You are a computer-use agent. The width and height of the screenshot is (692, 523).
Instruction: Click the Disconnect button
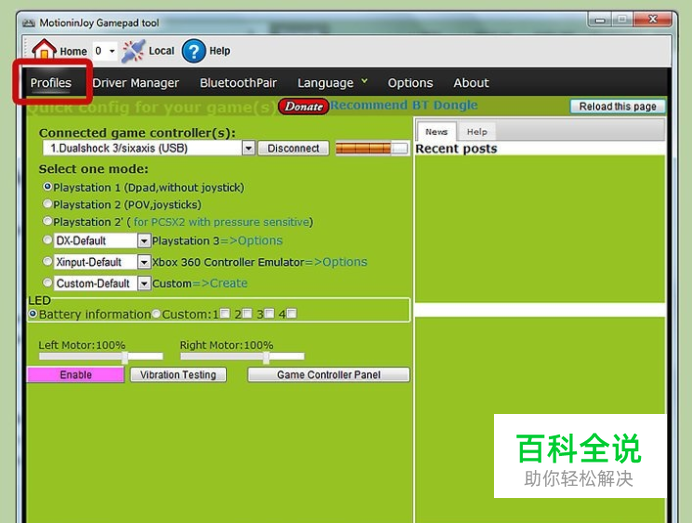tap(293, 148)
